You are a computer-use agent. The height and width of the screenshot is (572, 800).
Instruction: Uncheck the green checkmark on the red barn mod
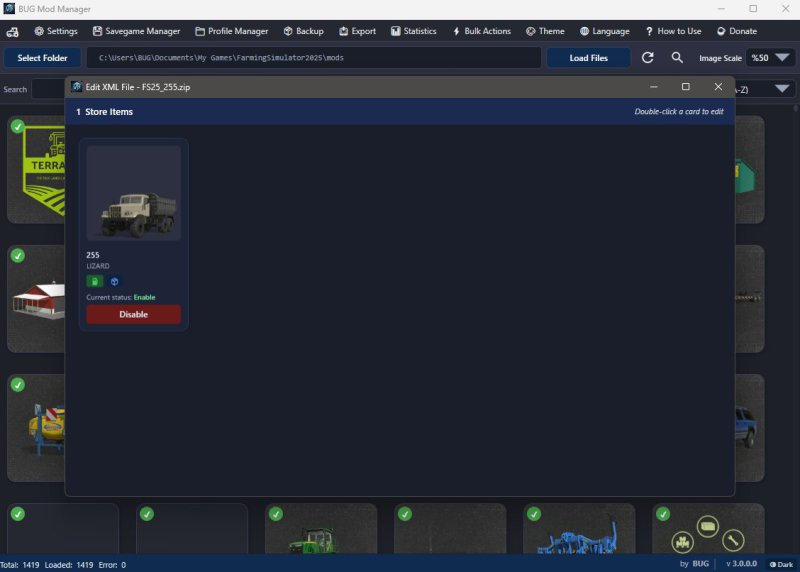pyautogui.click(x=18, y=256)
